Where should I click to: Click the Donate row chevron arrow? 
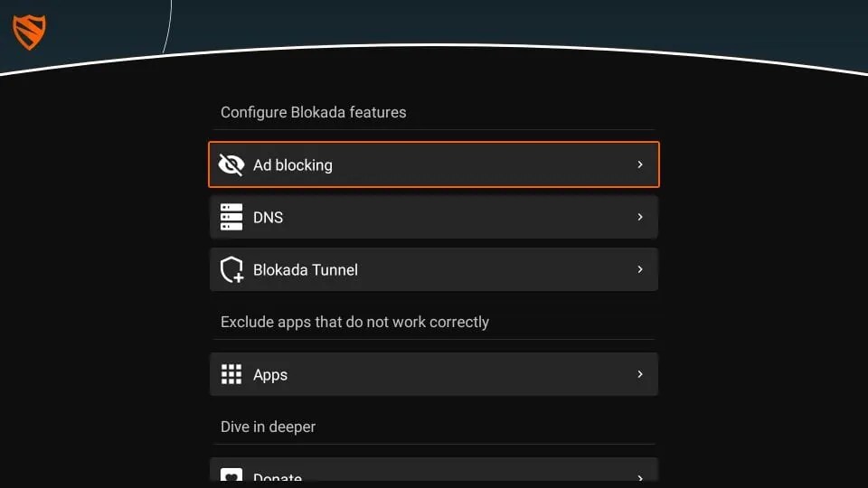coord(640,477)
